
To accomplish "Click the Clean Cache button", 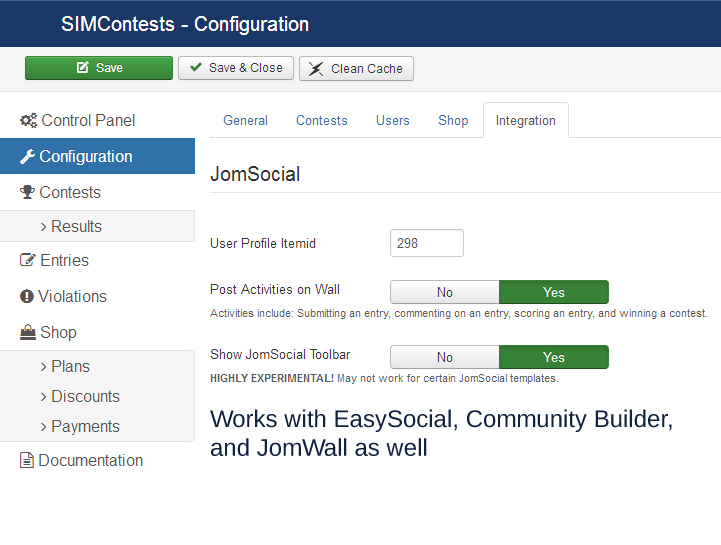I will point(356,69).
